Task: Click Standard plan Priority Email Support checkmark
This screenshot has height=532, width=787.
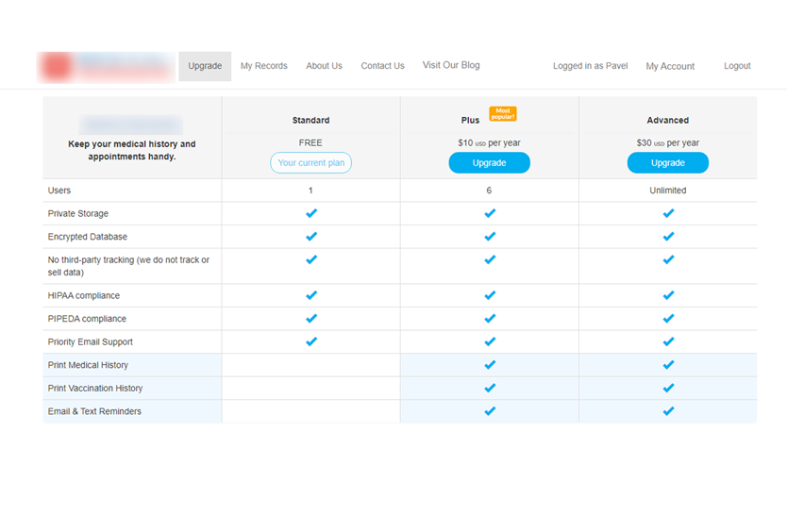Action: click(x=310, y=341)
